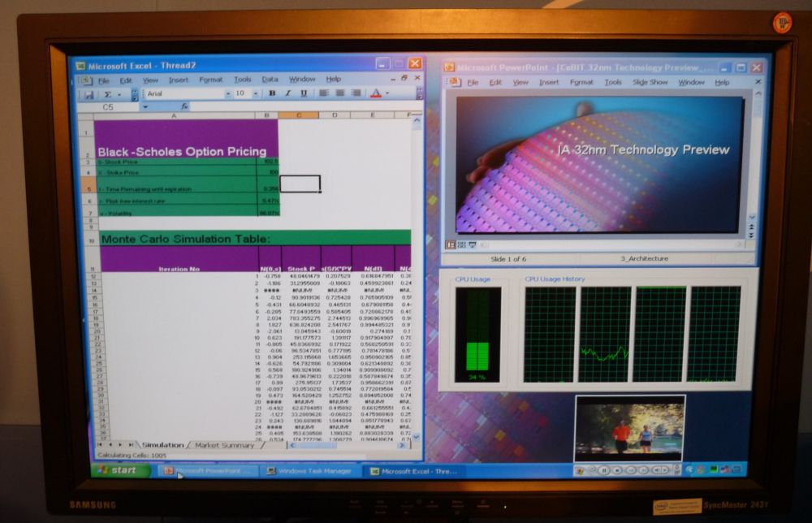Screen dimensions: 812x523
Task: Open the Arial font name dropdown
Action: point(228,93)
